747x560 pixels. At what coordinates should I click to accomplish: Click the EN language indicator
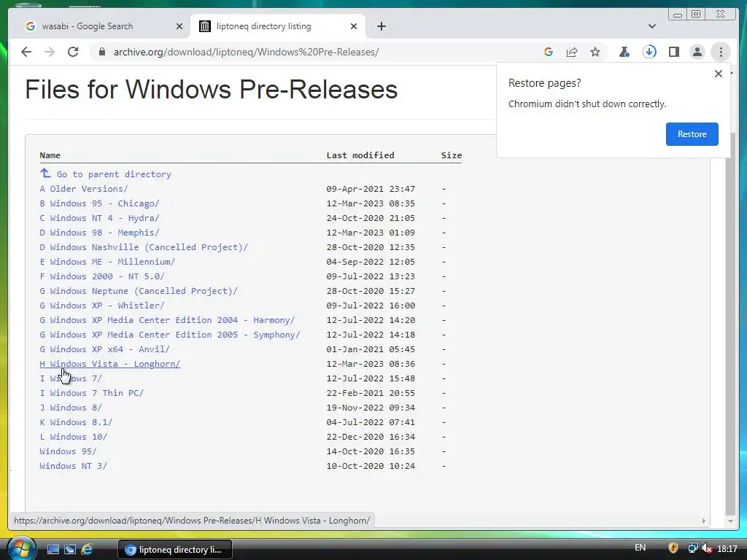click(640, 548)
